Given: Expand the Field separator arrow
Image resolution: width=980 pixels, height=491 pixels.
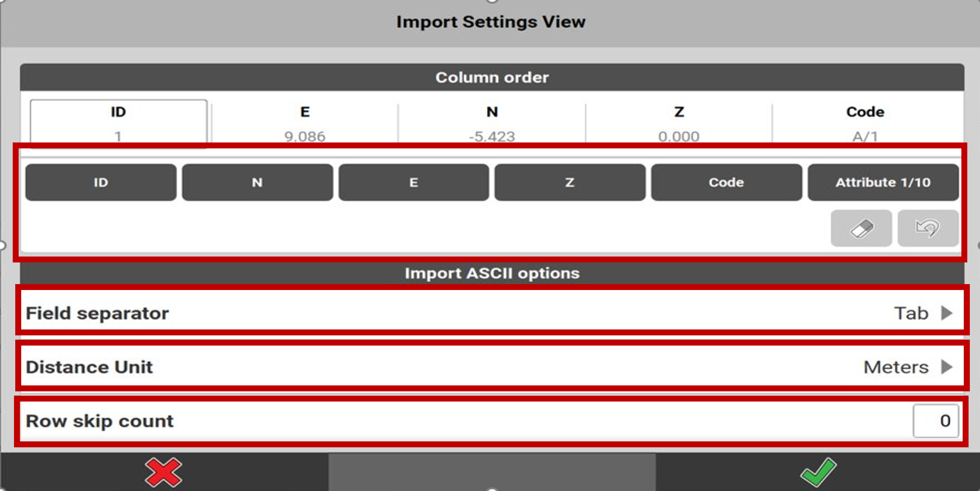Looking at the screenshot, I should click(947, 313).
